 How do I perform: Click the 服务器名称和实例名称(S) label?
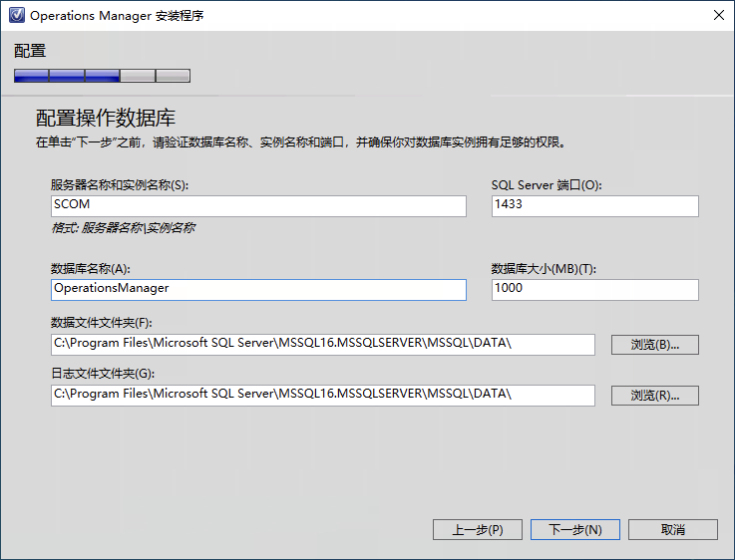120,185
